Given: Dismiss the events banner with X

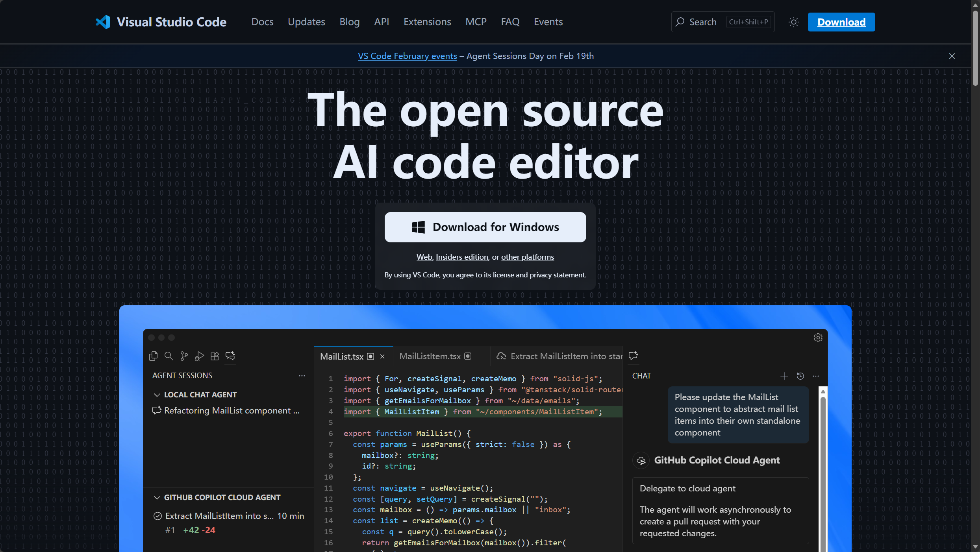Looking at the screenshot, I should pyautogui.click(x=952, y=56).
